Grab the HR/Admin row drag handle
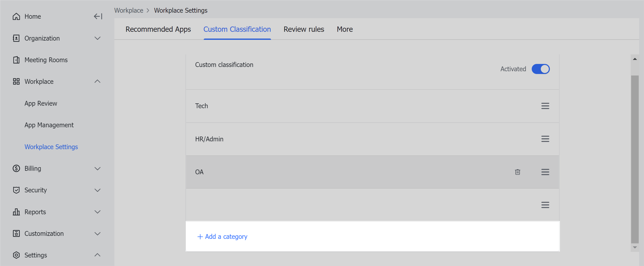 [x=545, y=139]
